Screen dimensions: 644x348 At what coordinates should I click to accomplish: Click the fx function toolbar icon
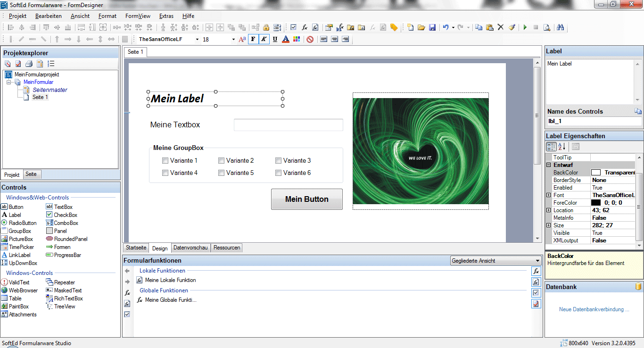click(305, 27)
